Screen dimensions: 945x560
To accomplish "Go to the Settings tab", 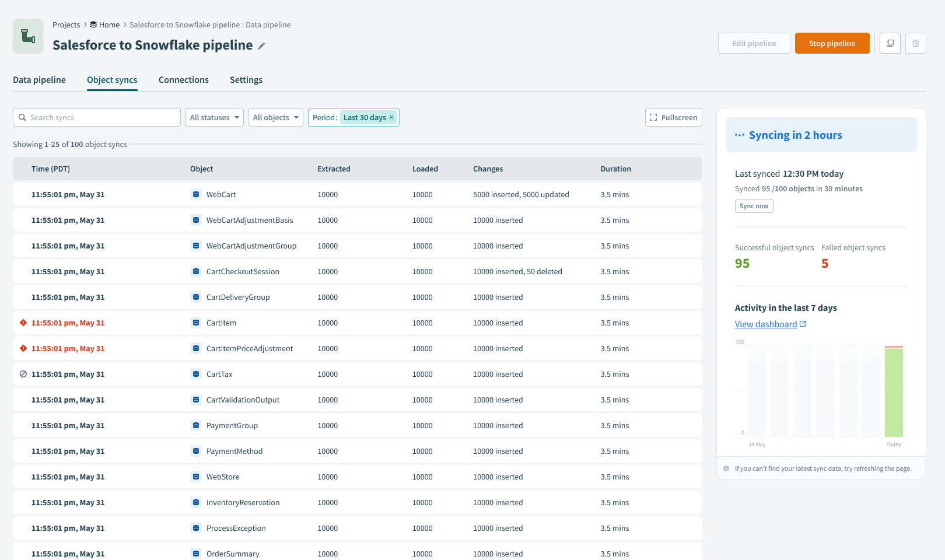I will pyautogui.click(x=246, y=80).
